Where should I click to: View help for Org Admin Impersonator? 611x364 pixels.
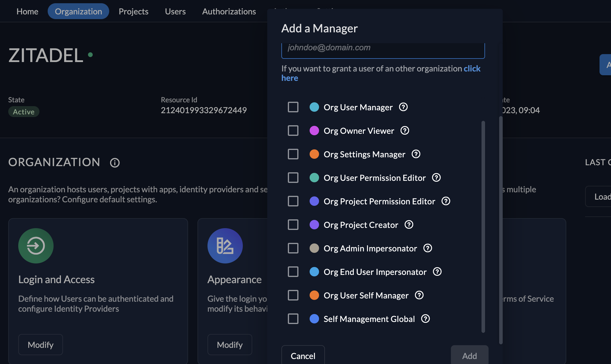[x=428, y=248]
